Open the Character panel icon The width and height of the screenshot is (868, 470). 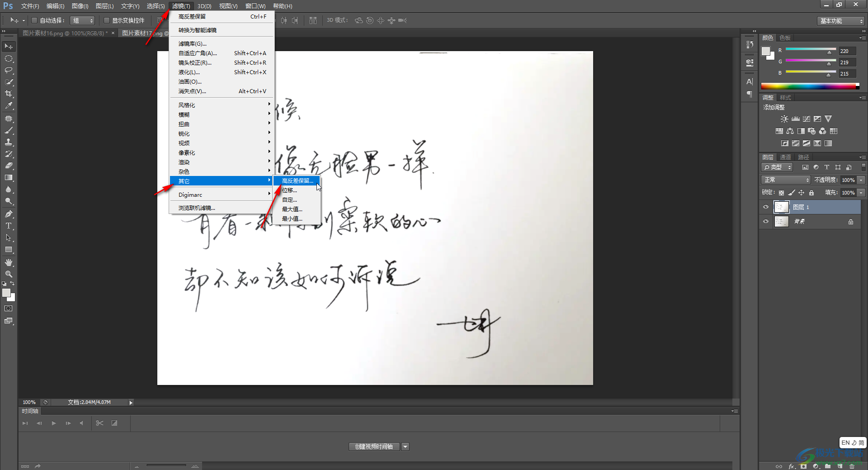pos(750,82)
